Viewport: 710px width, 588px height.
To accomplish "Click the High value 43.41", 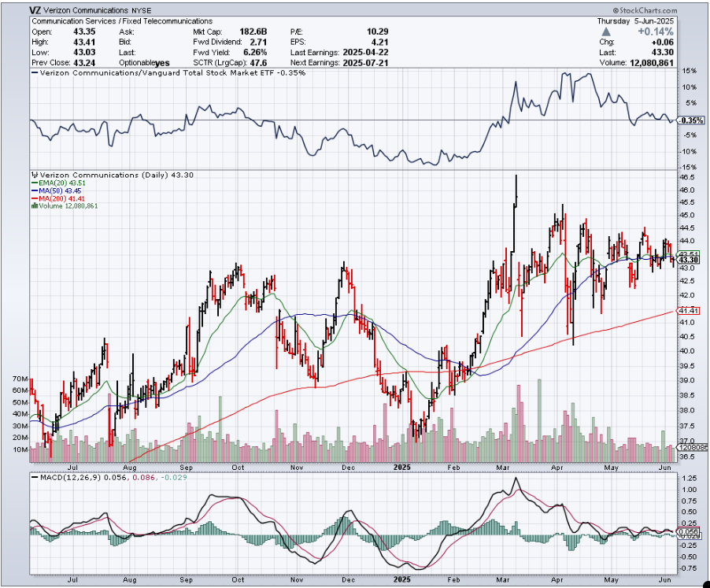I will click(84, 42).
